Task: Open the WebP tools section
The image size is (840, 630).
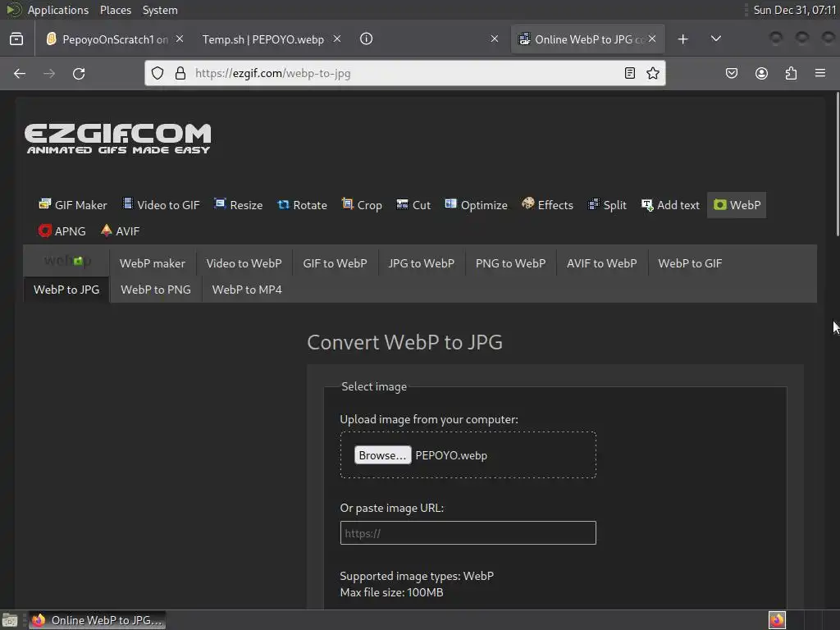Action: tap(737, 205)
